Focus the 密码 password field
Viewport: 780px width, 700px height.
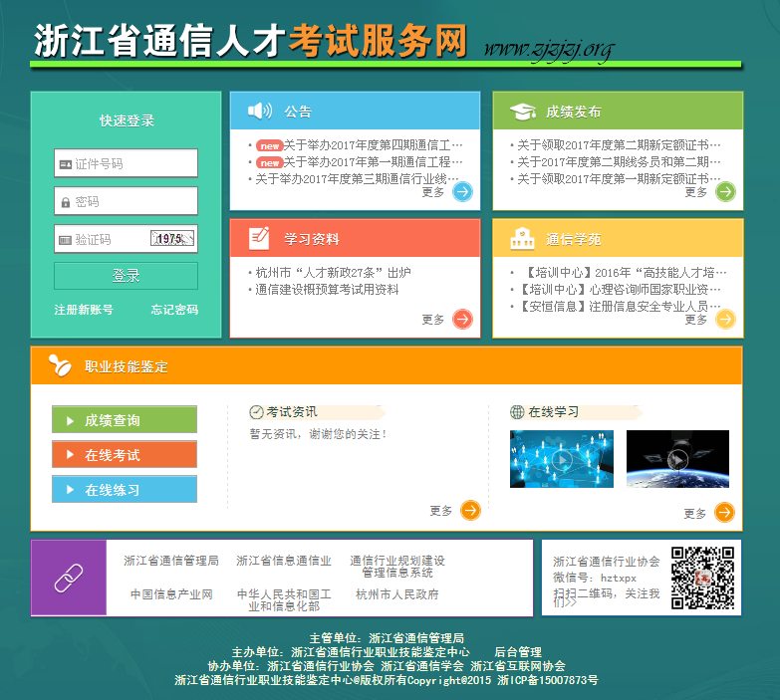(127, 201)
